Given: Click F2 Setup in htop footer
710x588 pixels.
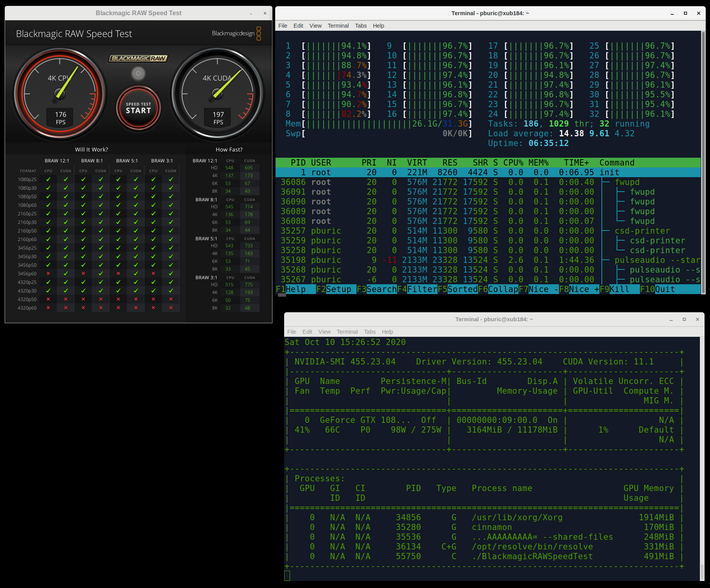Looking at the screenshot, I should click(336, 289).
